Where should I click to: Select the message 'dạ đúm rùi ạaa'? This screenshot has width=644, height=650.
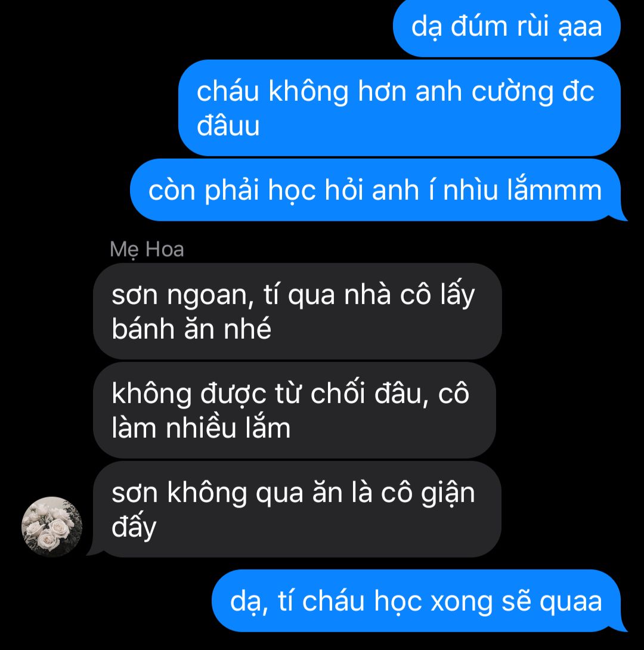(x=506, y=27)
